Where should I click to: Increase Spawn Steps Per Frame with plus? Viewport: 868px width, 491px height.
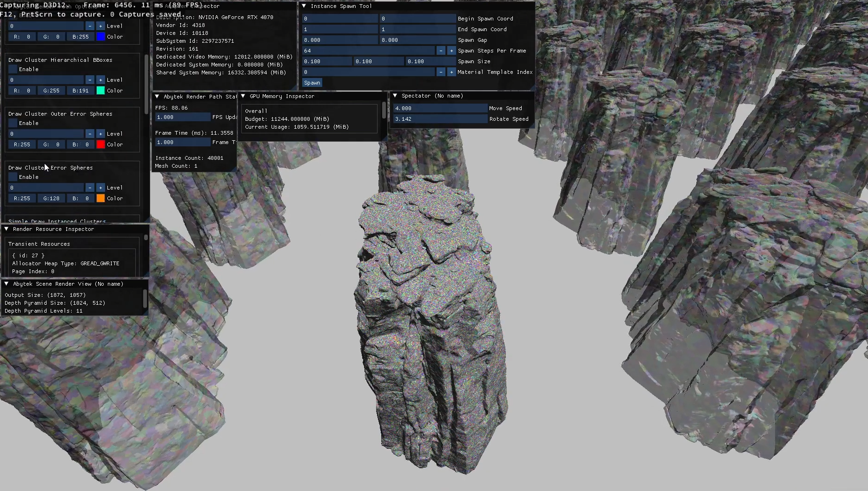[x=451, y=51]
